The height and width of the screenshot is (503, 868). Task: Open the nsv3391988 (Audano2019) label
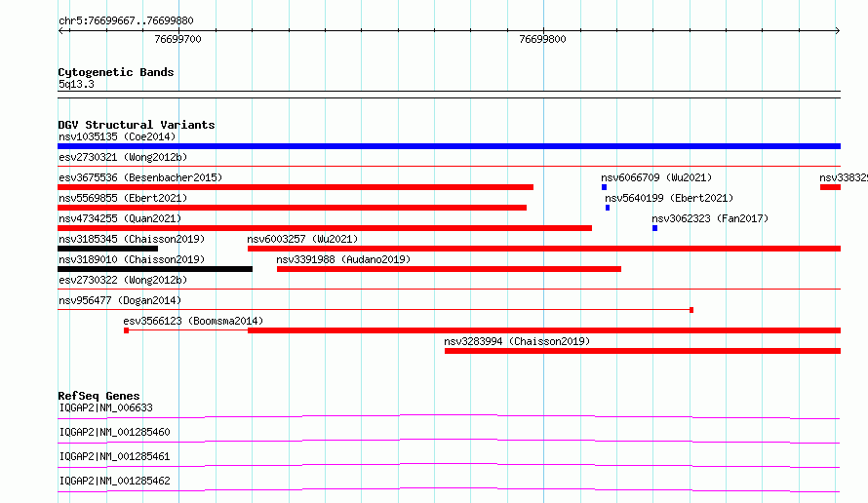(343, 259)
